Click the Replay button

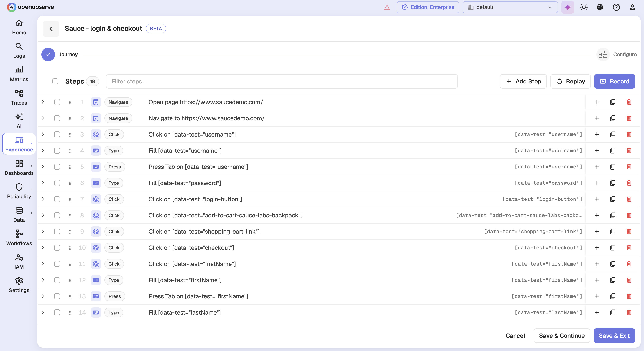tap(571, 81)
